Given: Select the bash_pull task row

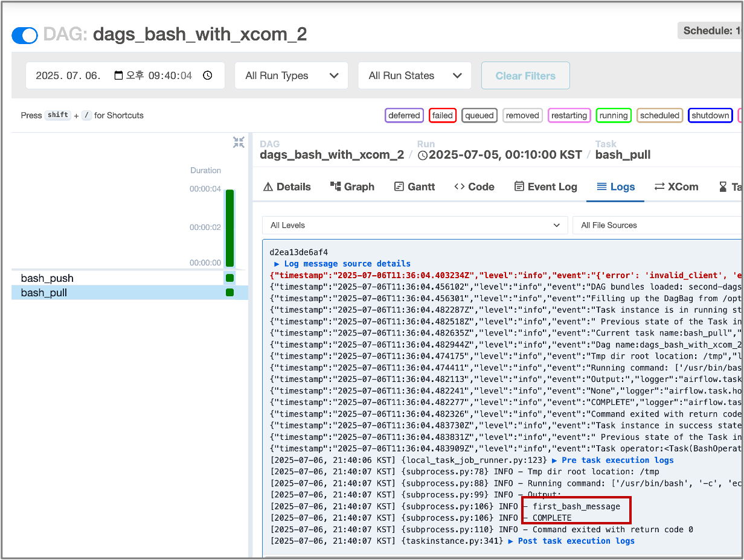Looking at the screenshot, I should [130, 293].
